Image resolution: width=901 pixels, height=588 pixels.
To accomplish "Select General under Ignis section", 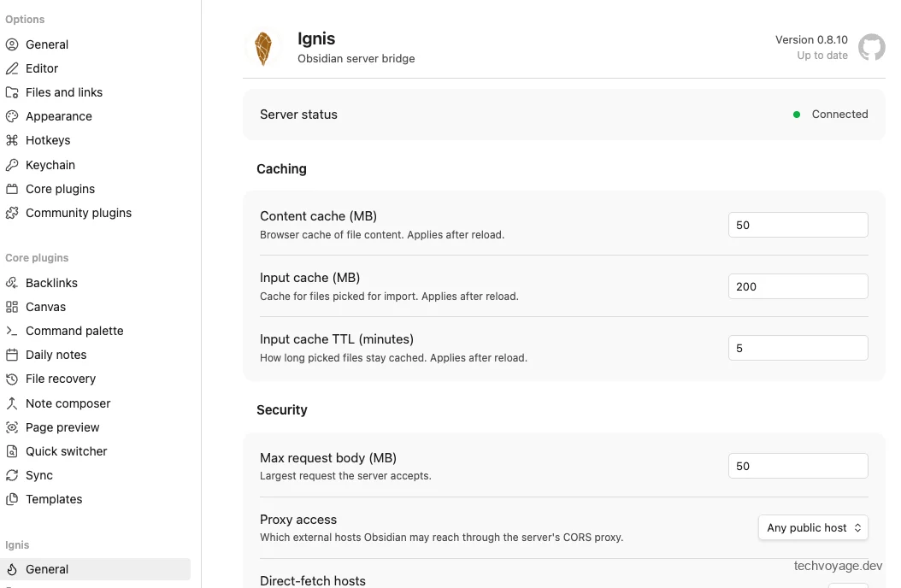I will [x=96, y=569].
